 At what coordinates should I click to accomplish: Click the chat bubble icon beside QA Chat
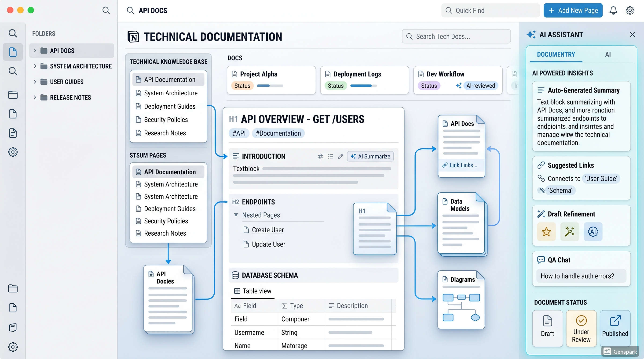pyautogui.click(x=541, y=260)
